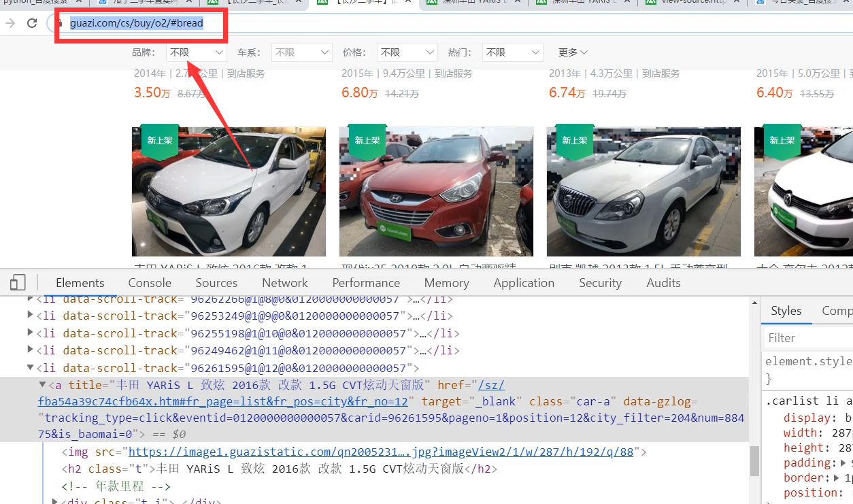Click the strikethrough 19.74万 original price
Screen dimensions: 853x504
tap(609, 94)
